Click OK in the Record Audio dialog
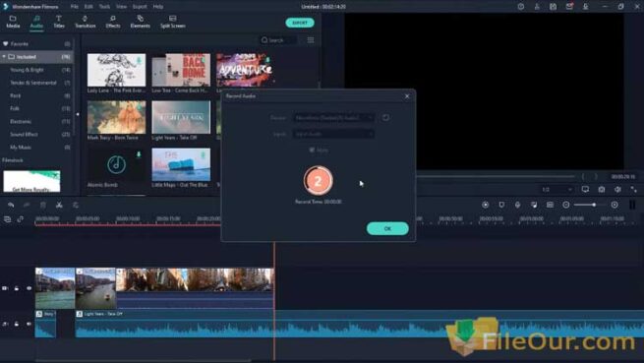 click(387, 228)
